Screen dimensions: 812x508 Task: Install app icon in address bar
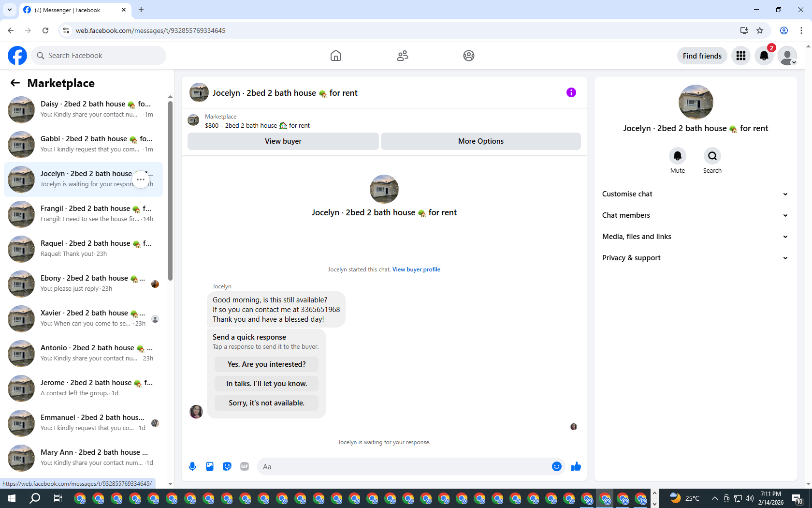click(744, 30)
